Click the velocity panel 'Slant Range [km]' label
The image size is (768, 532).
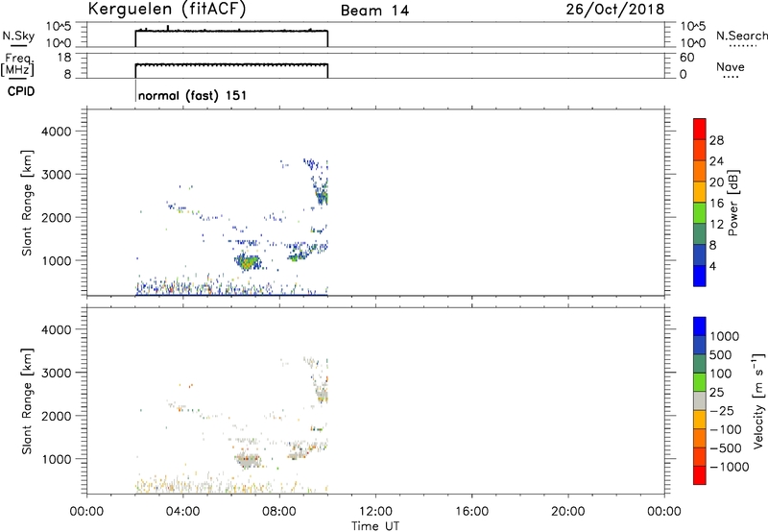27,401
